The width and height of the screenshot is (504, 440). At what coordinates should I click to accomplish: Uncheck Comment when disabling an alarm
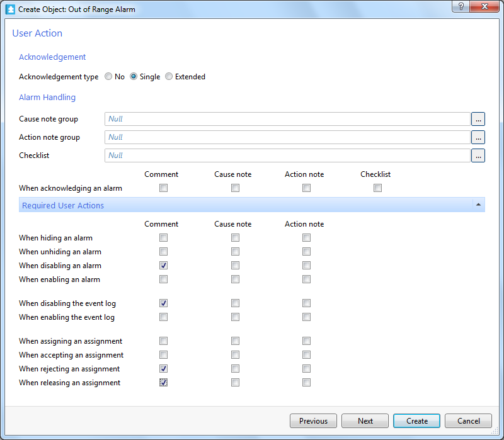164,266
